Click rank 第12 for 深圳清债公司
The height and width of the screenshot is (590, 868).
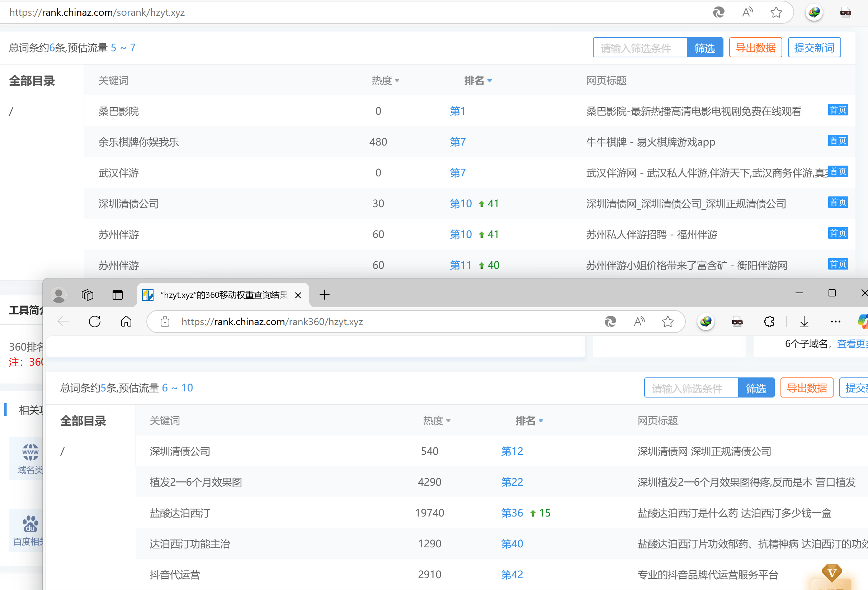click(512, 451)
